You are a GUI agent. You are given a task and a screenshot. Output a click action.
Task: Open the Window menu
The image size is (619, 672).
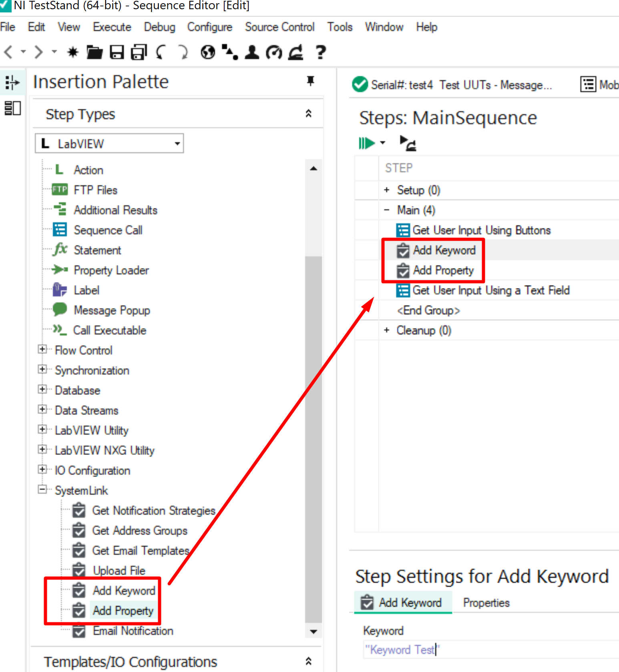point(384,27)
